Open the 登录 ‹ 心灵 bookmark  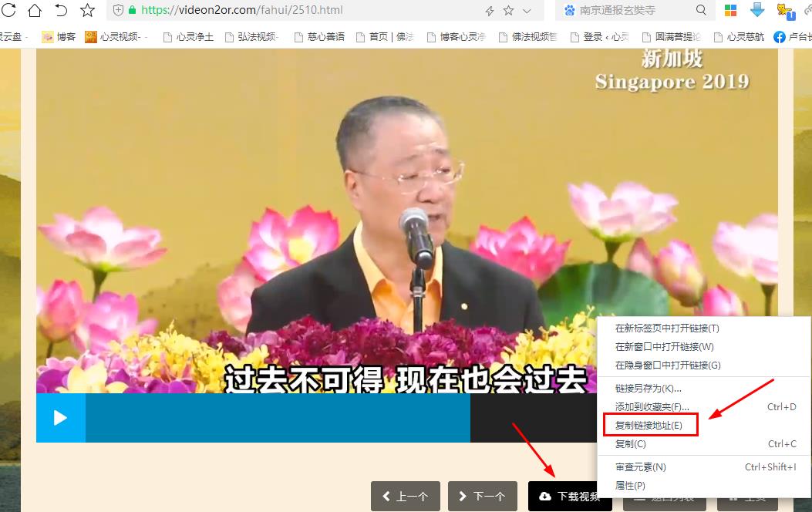point(600,37)
